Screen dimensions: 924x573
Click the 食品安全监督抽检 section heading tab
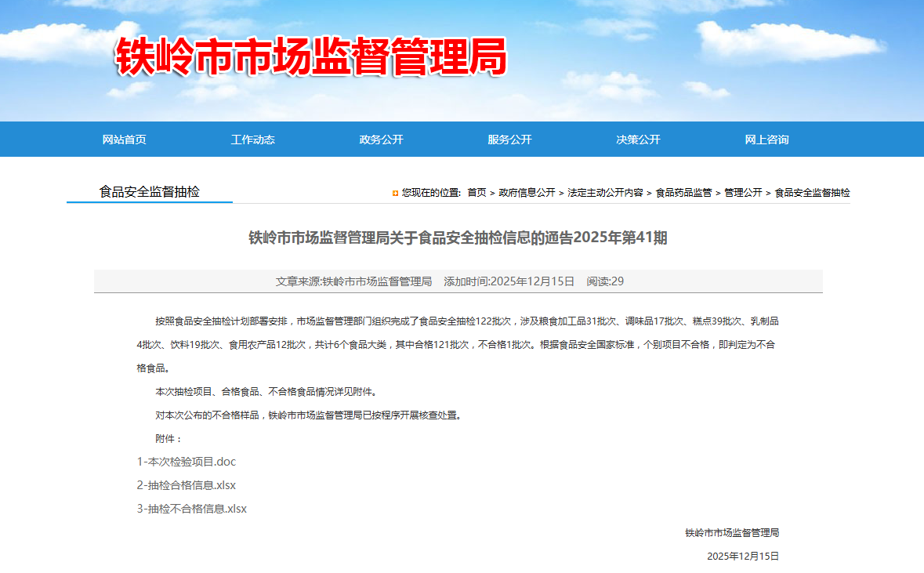[149, 191]
